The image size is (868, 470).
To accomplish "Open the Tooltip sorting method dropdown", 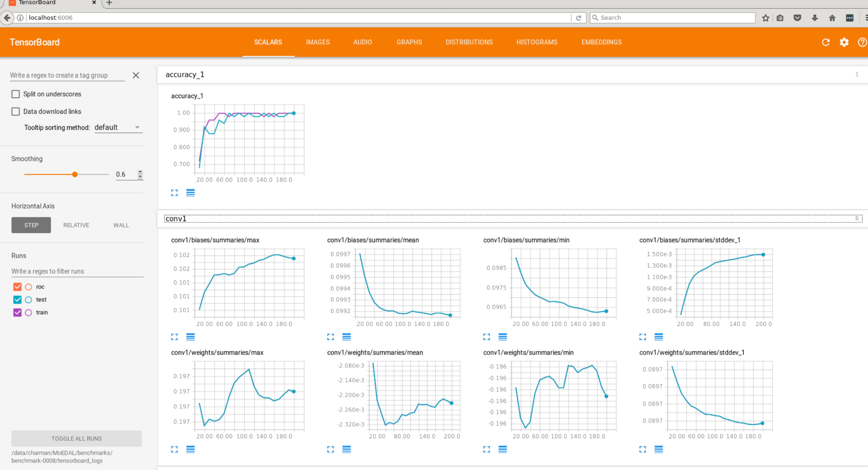I will coord(118,127).
